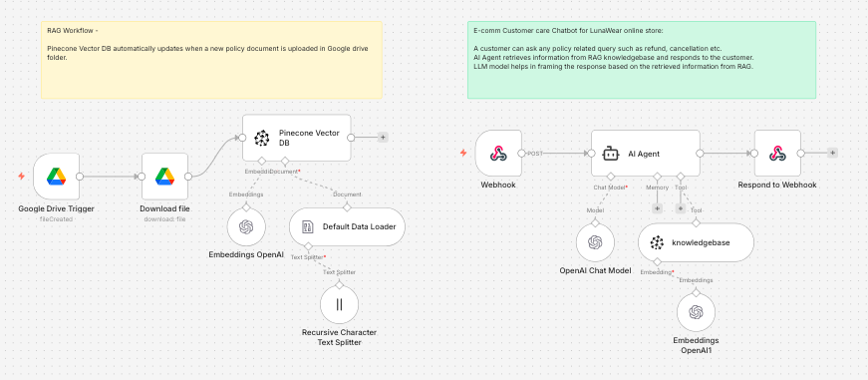The width and height of the screenshot is (868, 380).
Task: Click the knowledgebase Embedding diamond connector
Action: click(657, 261)
